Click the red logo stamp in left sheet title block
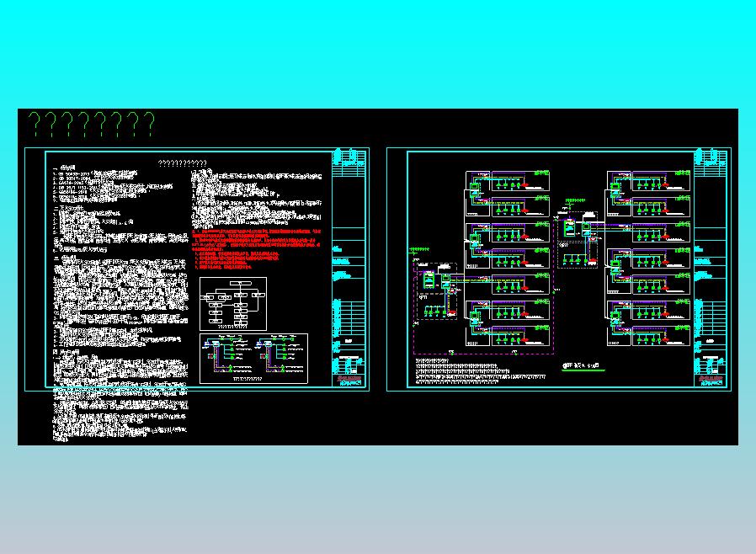Image resolution: width=756 pixels, height=554 pixels. 349,380
